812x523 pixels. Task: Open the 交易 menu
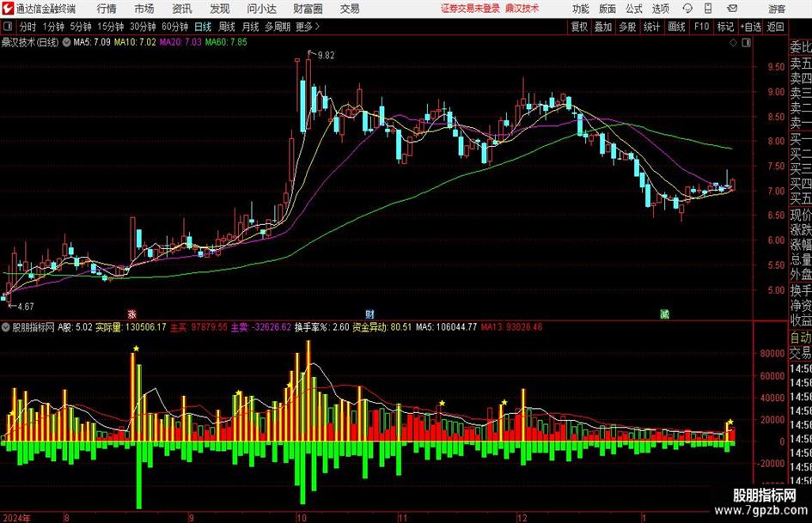(350, 9)
